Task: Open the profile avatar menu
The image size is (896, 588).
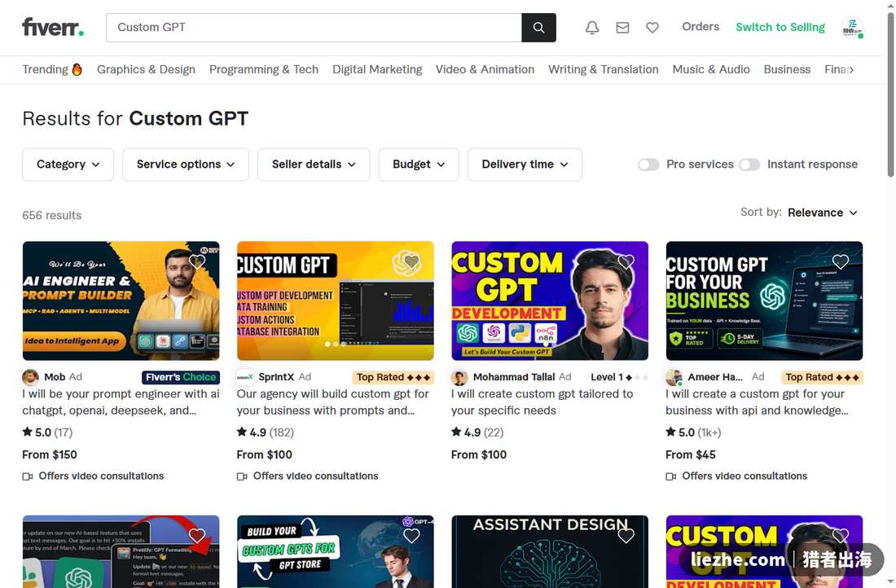Action: (852, 28)
